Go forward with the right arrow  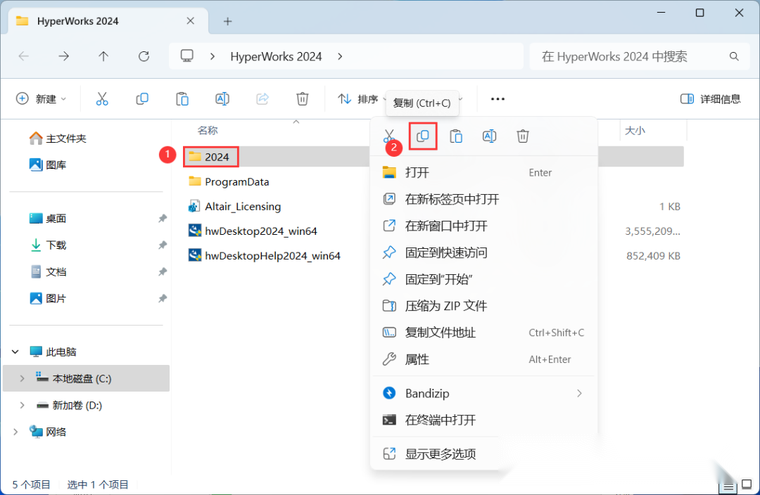point(63,56)
